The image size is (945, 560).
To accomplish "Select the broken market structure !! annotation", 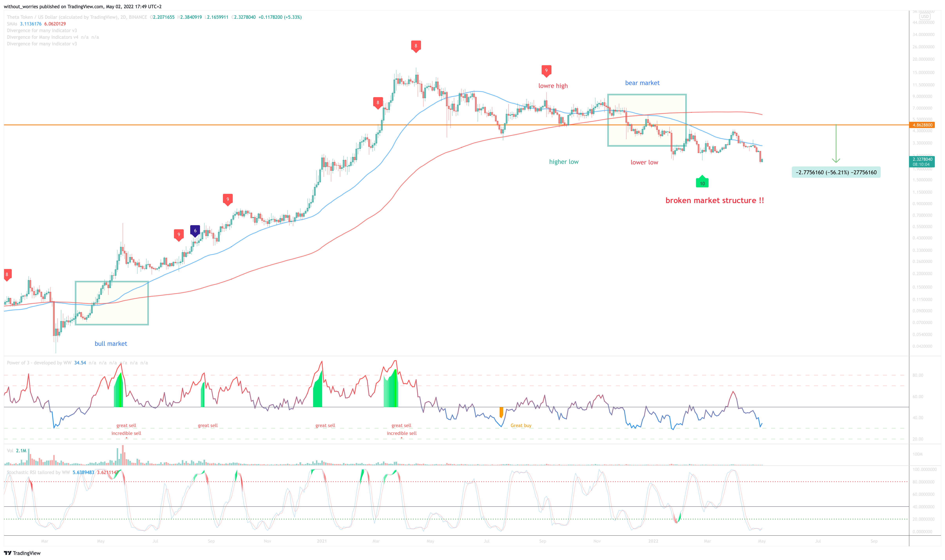I will pos(714,201).
